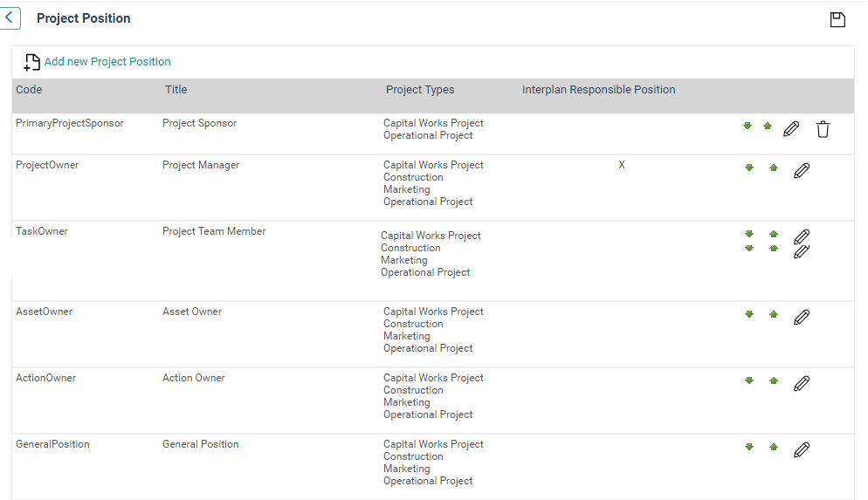Viewport: 868px width, 500px height.
Task: Edit the Action Owner position
Action: click(802, 383)
